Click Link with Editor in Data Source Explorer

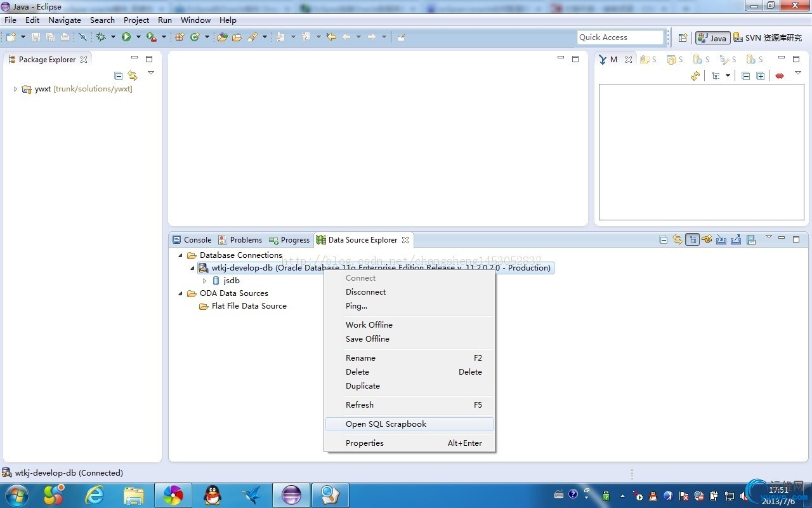[x=678, y=239]
